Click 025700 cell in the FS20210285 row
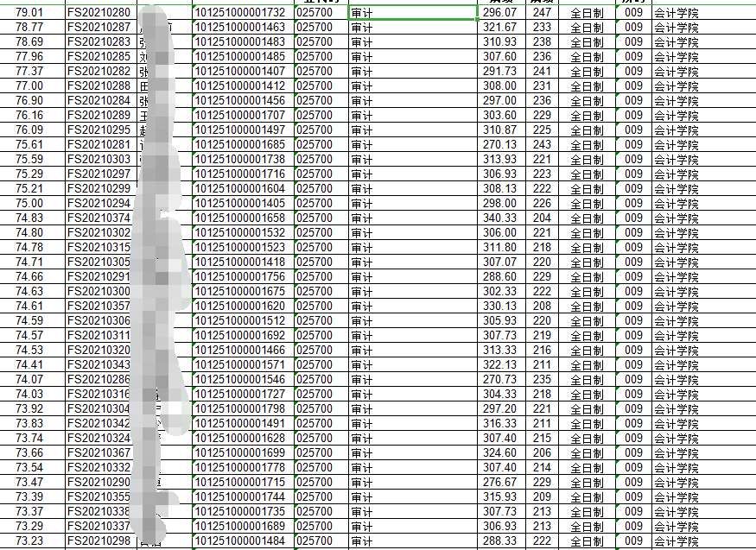 [x=314, y=57]
